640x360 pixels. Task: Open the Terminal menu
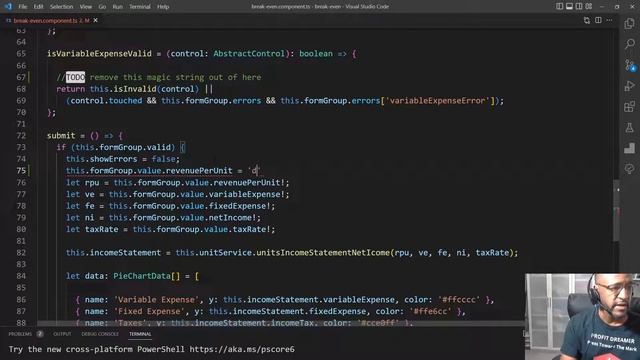[x=140, y=7]
